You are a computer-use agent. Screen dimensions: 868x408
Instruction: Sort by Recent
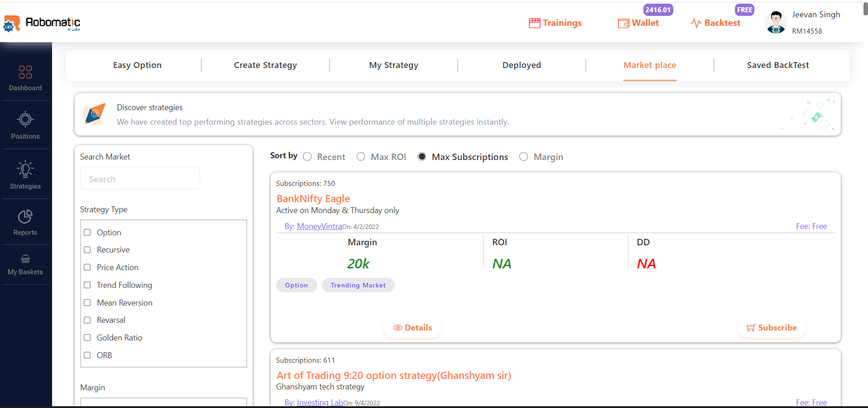pos(307,157)
